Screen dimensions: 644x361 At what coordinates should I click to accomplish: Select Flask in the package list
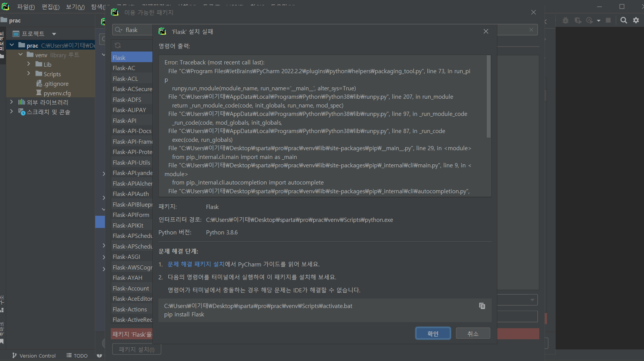[x=132, y=58]
